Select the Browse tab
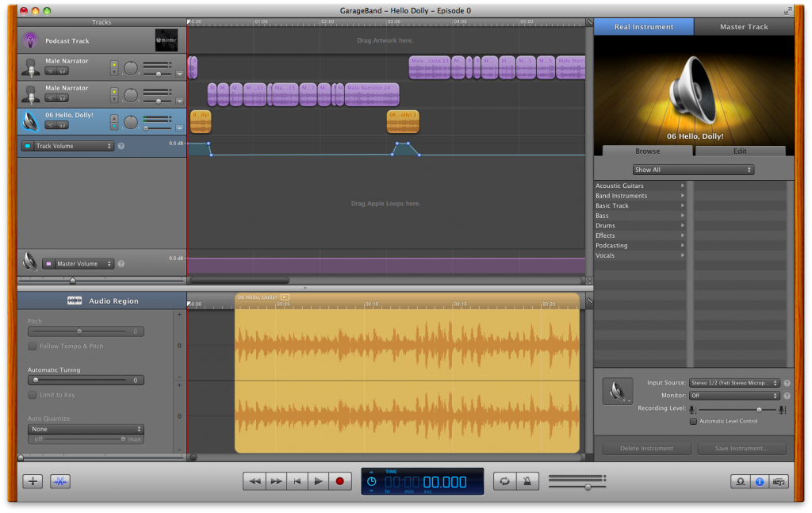The height and width of the screenshot is (513, 812). [x=647, y=151]
